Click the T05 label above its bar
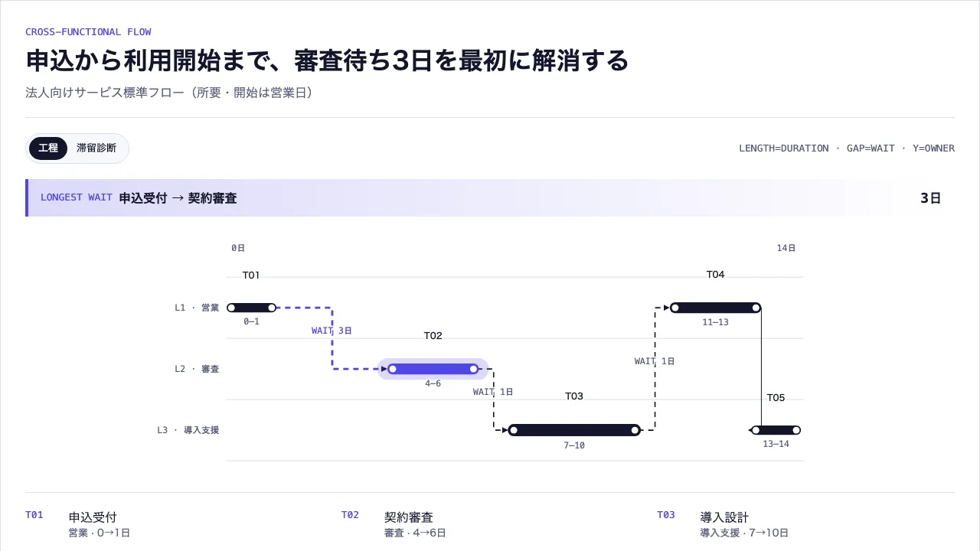This screenshot has width=980, height=551. pos(776,398)
